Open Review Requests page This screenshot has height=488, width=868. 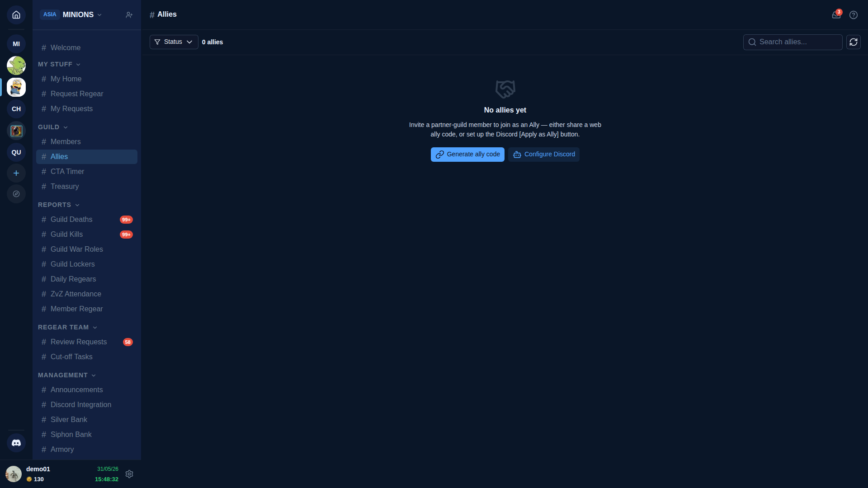point(87,342)
